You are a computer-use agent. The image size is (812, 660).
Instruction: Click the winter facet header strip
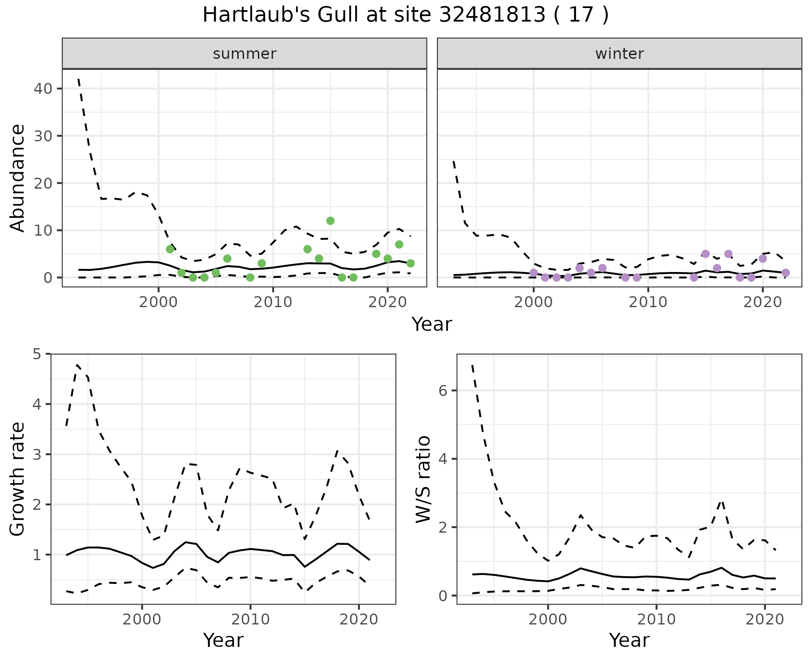click(x=619, y=54)
